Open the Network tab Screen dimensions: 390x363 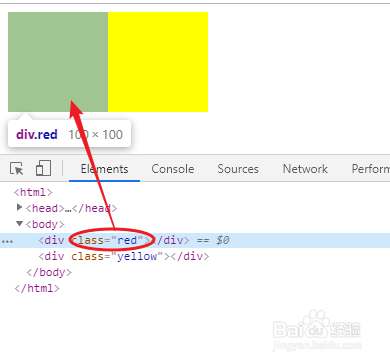click(x=305, y=169)
